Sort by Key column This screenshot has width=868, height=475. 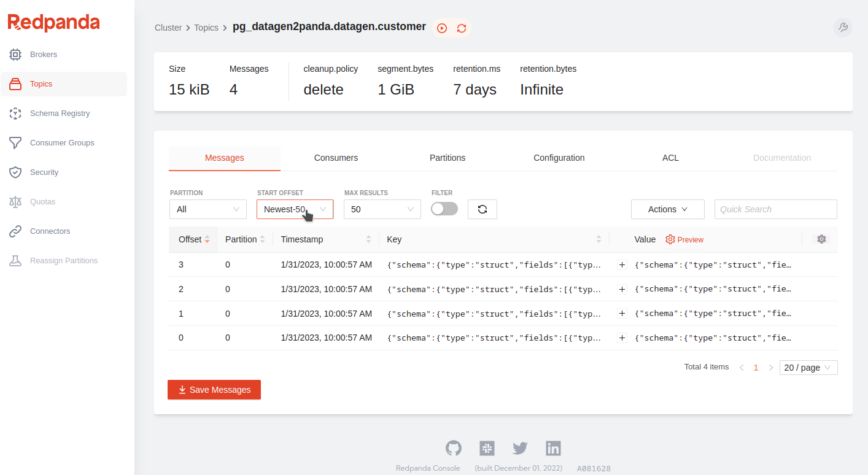[494, 239]
